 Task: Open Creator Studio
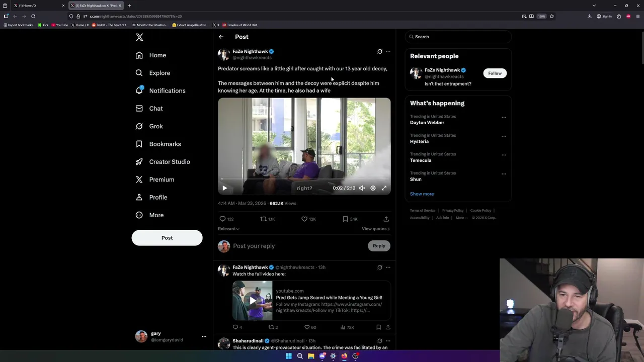pos(163,162)
